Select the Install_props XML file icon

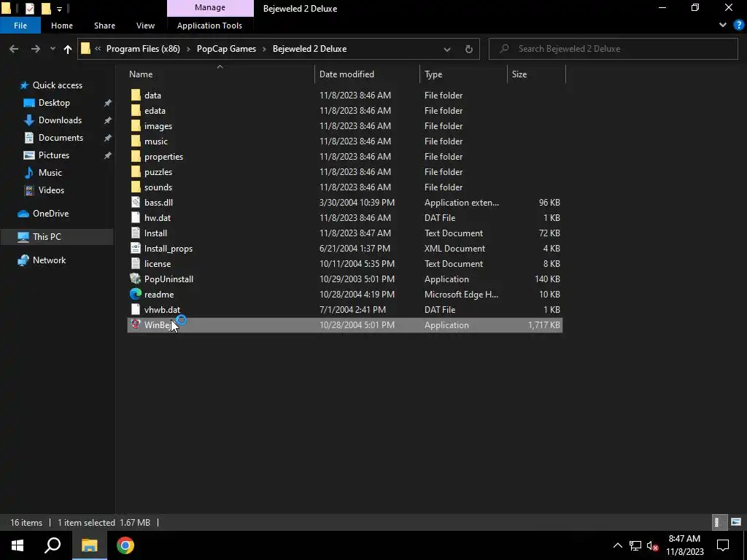[136, 248]
